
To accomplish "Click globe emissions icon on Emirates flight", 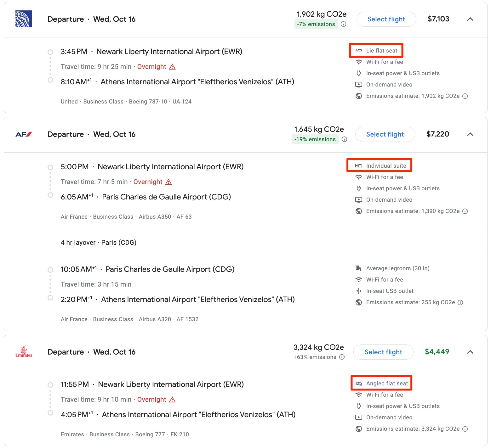I will (x=358, y=429).
